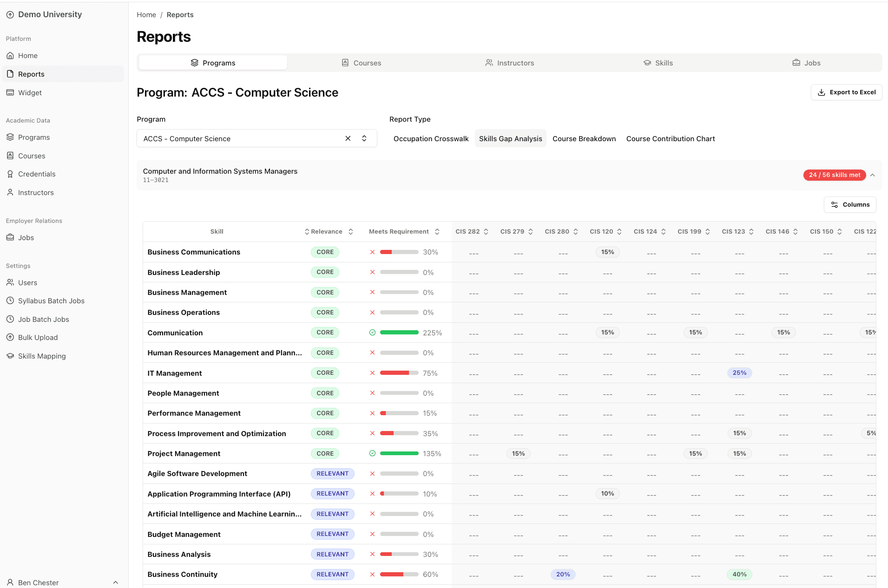Switch to the Skills tab
The image size is (888, 588).
[658, 63]
